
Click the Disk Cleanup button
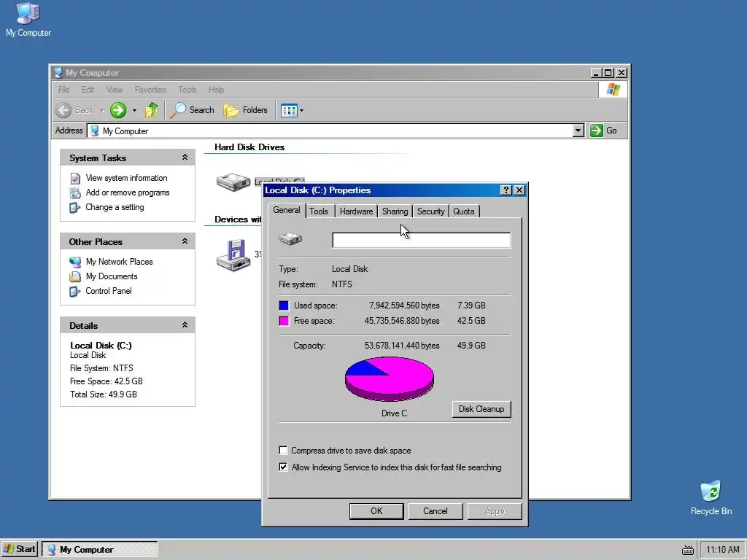pos(481,409)
